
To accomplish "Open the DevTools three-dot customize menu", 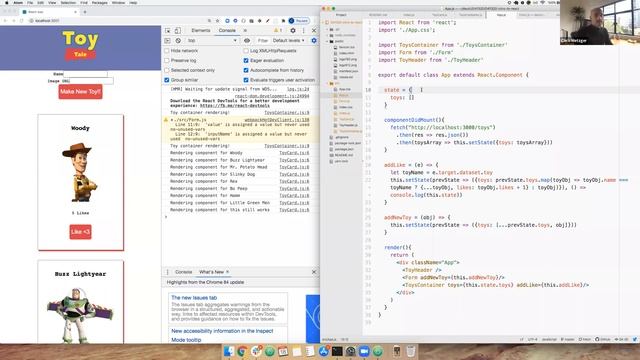I will click(x=303, y=31).
